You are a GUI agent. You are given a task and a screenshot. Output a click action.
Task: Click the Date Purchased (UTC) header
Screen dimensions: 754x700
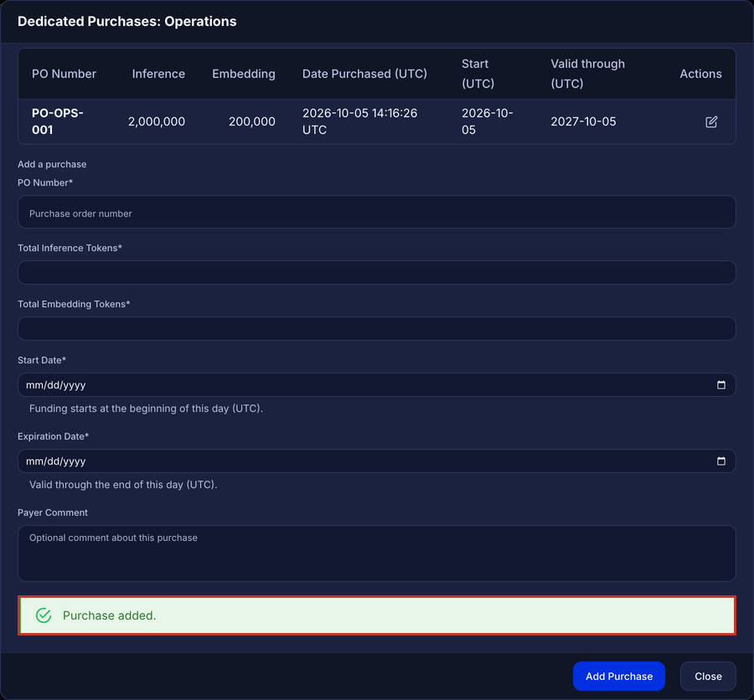tap(364, 74)
